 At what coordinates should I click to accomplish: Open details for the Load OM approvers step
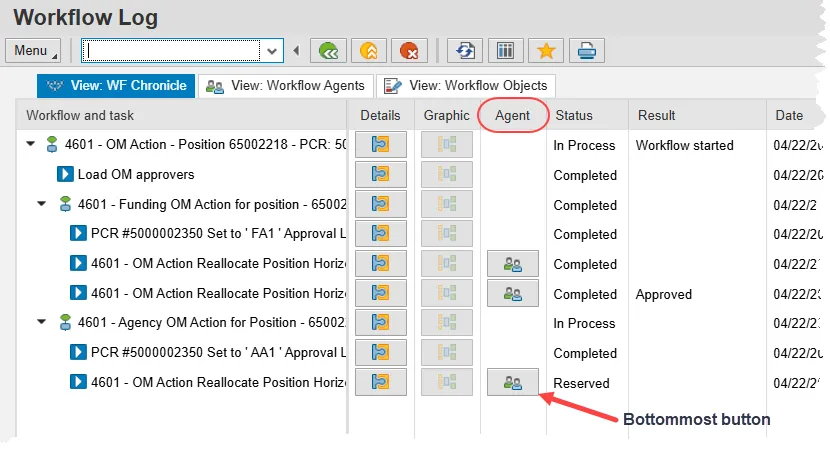(381, 174)
